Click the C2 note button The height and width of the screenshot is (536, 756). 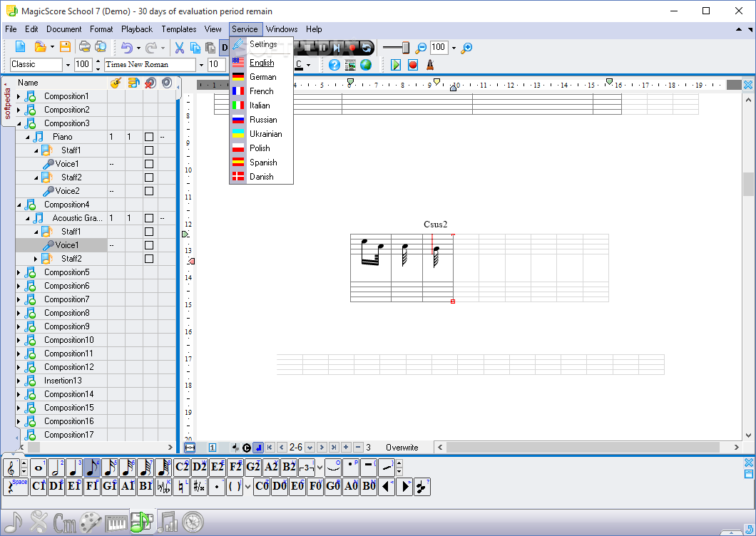[x=182, y=468]
